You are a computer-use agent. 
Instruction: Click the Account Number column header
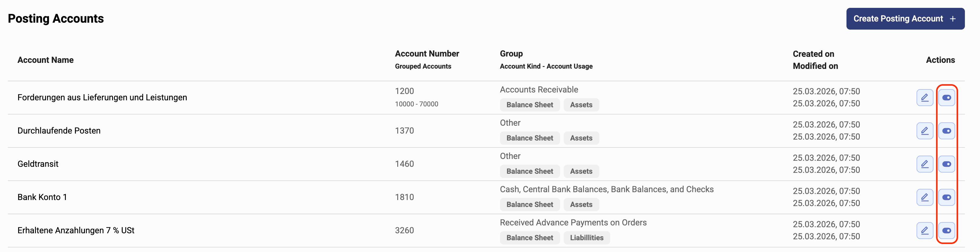coord(427,54)
